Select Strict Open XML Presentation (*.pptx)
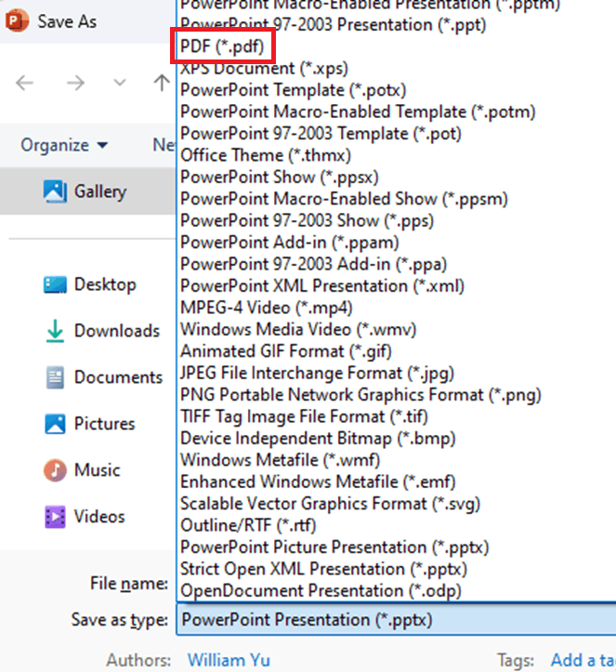The image size is (616, 672). click(x=323, y=569)
